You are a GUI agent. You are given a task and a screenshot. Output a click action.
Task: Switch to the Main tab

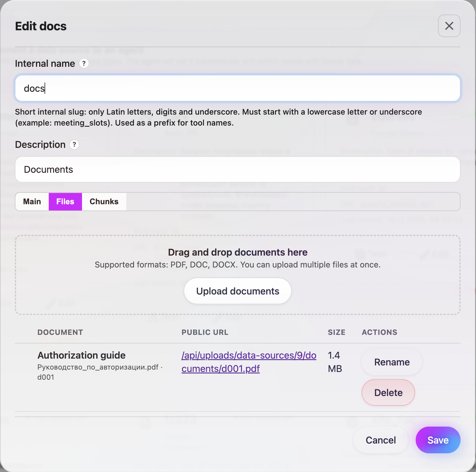coord(32,202)
